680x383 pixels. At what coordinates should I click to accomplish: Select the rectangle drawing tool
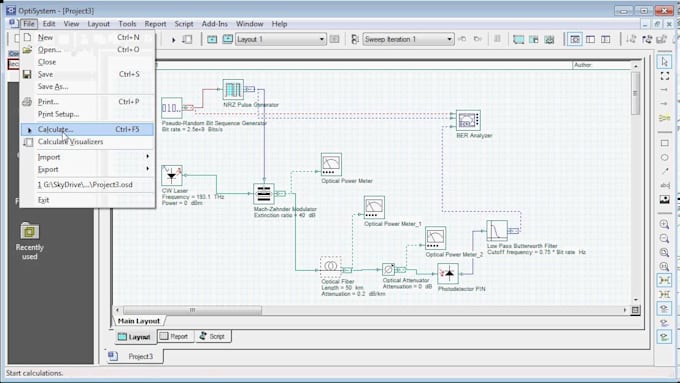664,143
